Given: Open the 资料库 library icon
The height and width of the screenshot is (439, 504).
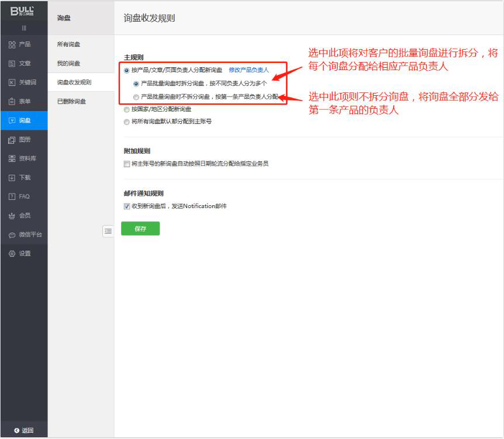Looking at the screenshot, I should [x=12, y=158].
